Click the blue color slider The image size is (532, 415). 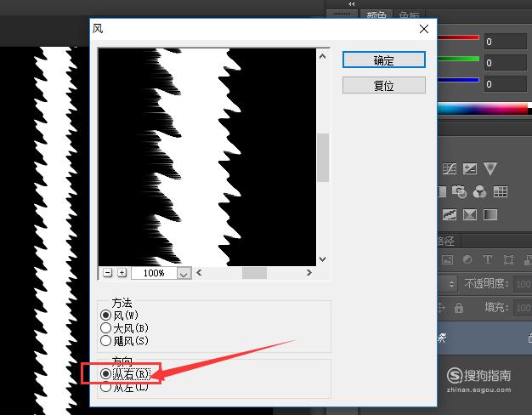point(458,80)
